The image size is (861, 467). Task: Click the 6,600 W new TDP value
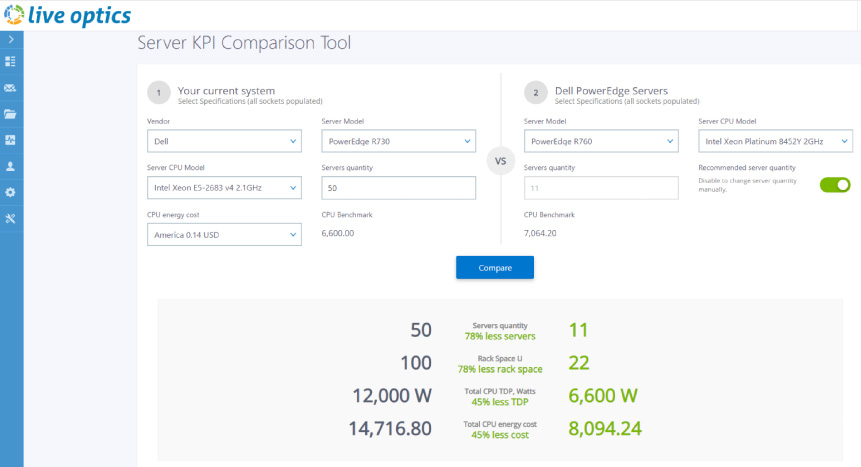pos(603,396)
